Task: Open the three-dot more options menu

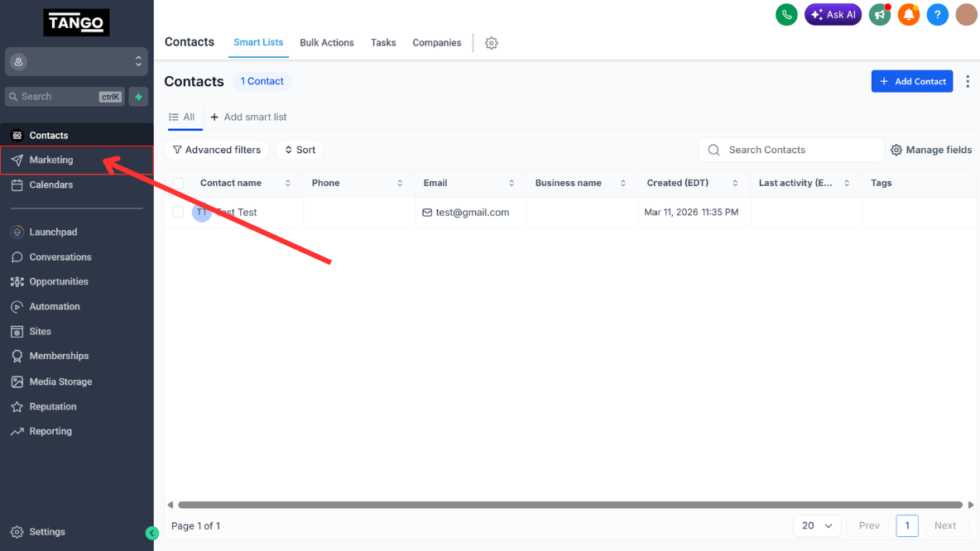Action: pyautogui.click(x=968, y=81)
